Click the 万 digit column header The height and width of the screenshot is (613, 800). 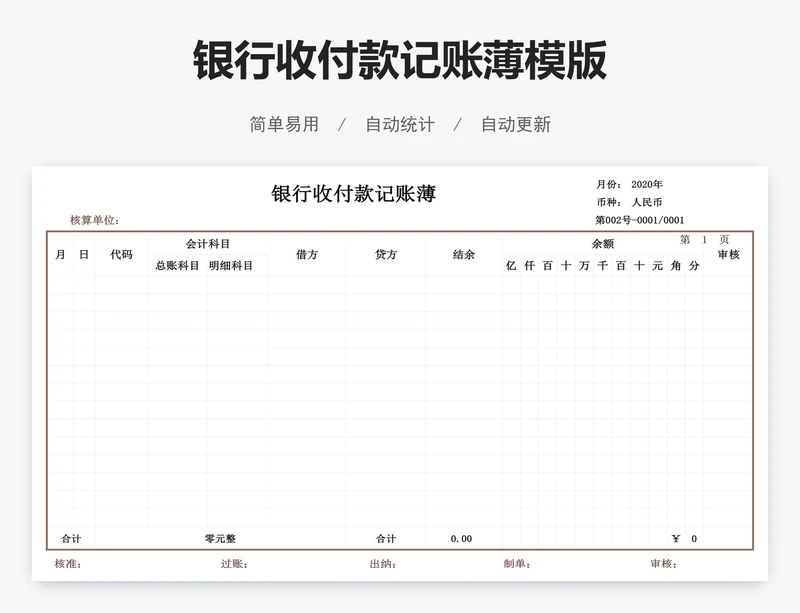point(584,265)
